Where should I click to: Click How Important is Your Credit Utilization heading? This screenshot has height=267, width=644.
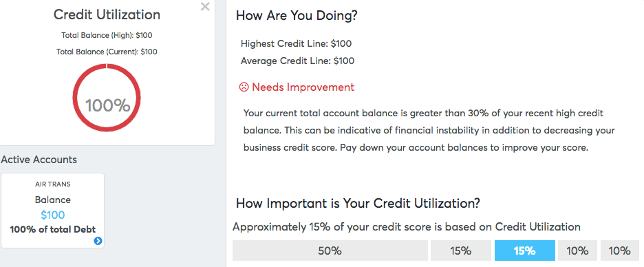click(x=358, y=203)
